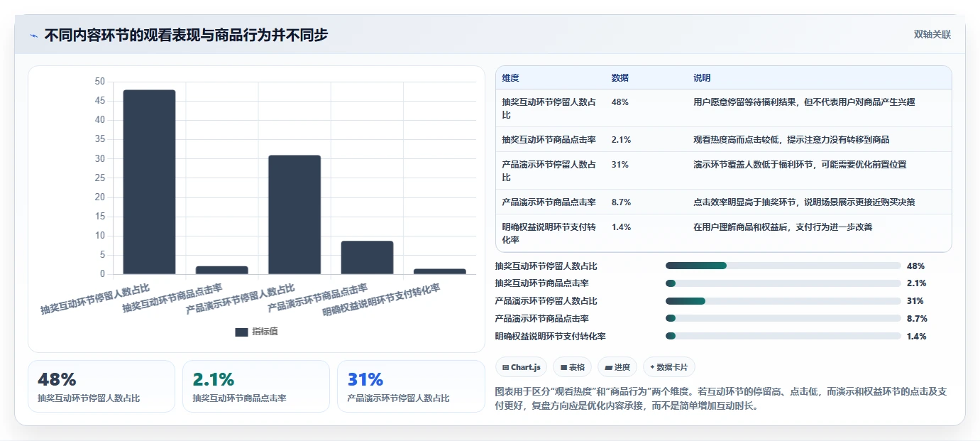
Task: Click the summary paragraph starting 图表用于区分
Action: [x=722, y=399]
